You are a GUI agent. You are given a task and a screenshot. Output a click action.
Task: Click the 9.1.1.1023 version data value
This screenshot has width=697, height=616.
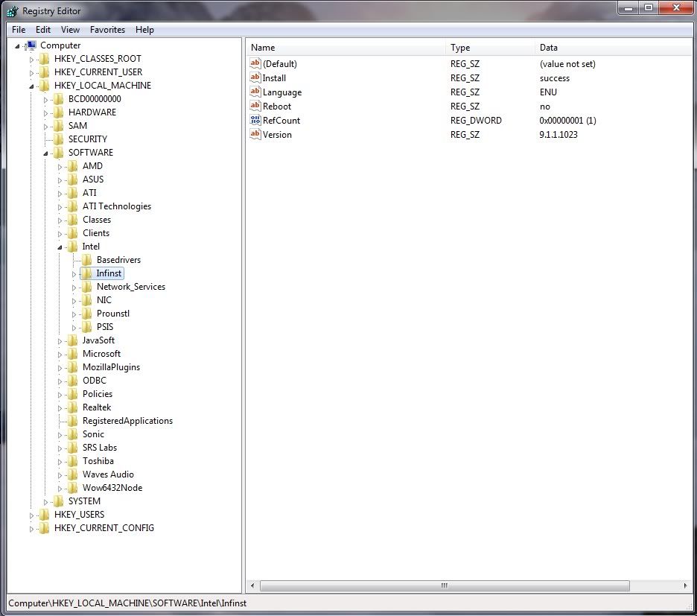pos(558,134)
